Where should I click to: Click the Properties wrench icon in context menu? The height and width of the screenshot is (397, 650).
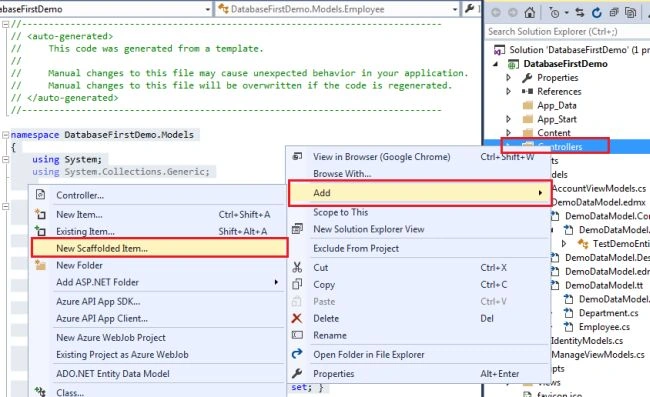coord(297,373)
